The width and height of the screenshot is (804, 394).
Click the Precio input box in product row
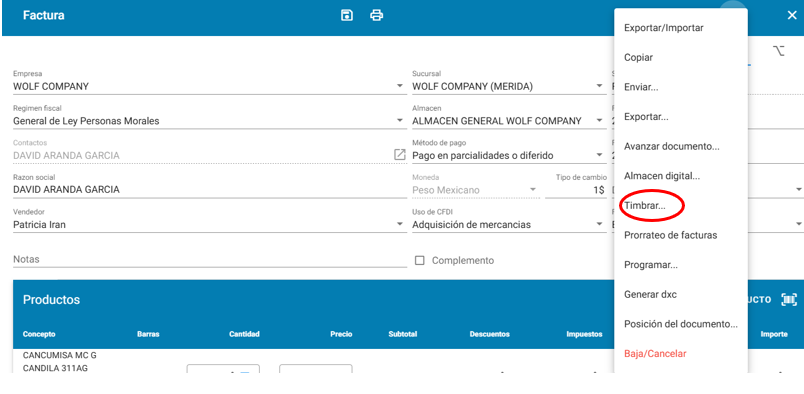(x=315, y=368)
